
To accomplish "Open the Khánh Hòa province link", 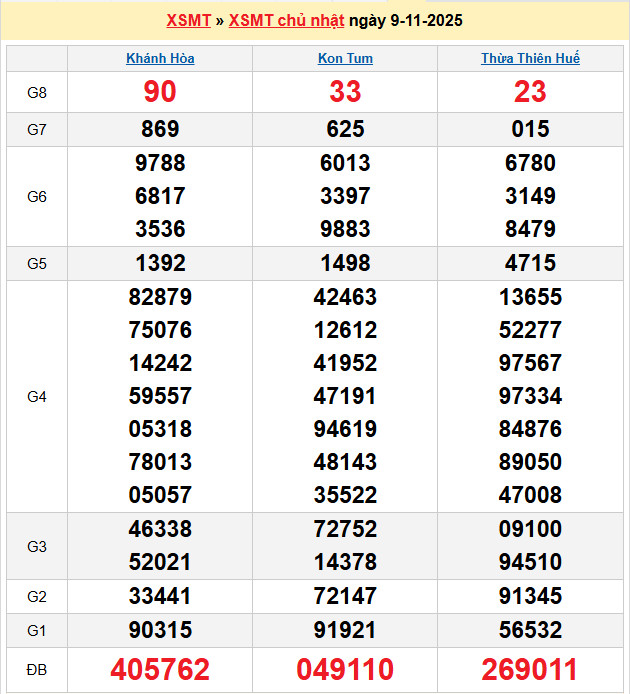I will click(160, 59).
